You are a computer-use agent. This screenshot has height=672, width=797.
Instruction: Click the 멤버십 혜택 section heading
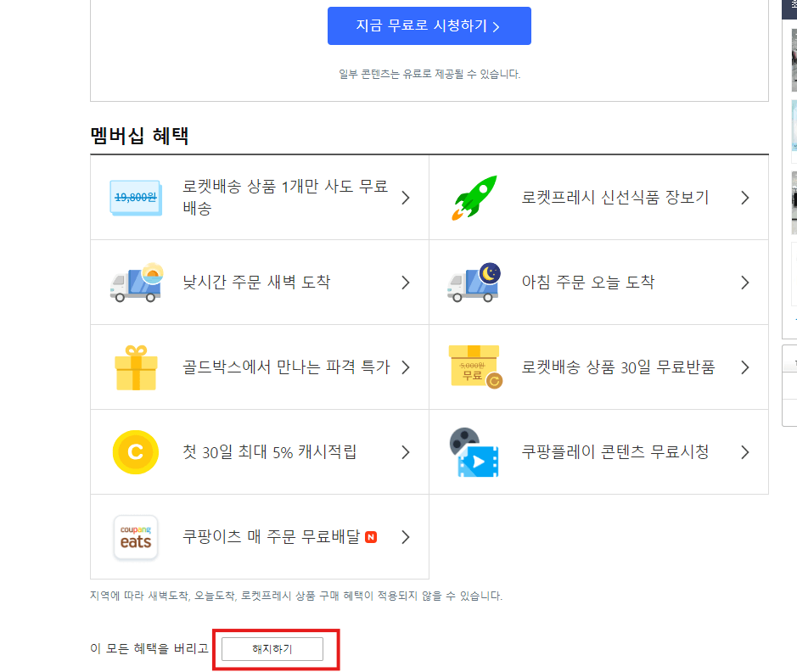click(x=139, y=136)
